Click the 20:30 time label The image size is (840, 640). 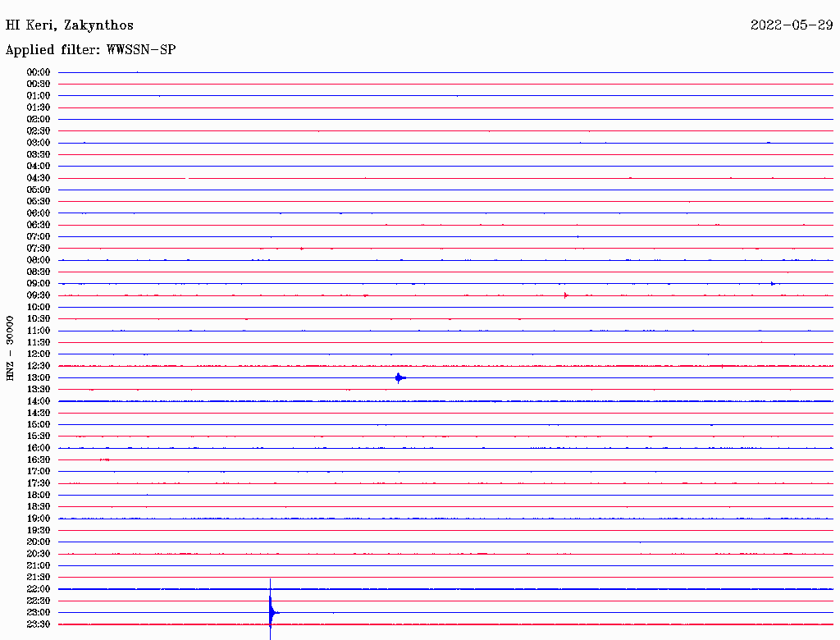(x=39, y=554)
